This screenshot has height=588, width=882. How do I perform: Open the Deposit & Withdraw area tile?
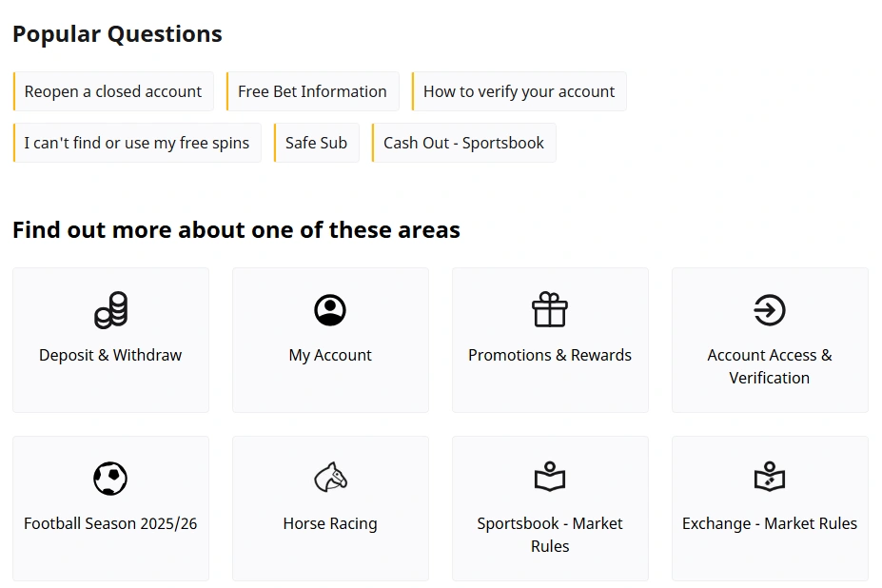(110, 340)
